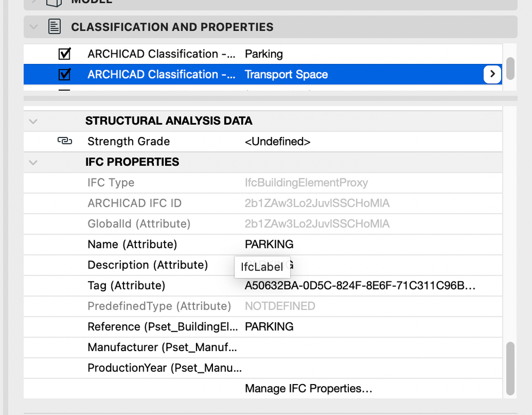Click the Strength Grade Undefined value

(277, 141)
